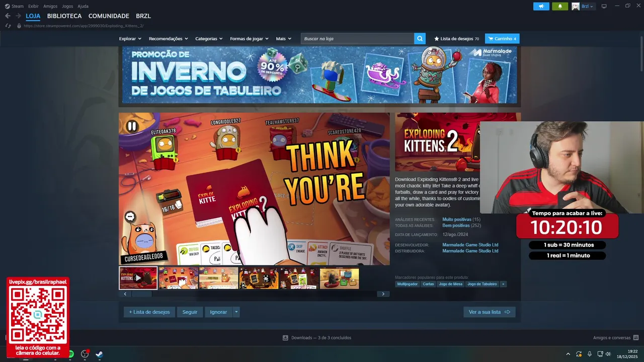Click Ver a sua lista button
Image resolution: width=644 pixels, height=362 pixels.
pos(490,312)
